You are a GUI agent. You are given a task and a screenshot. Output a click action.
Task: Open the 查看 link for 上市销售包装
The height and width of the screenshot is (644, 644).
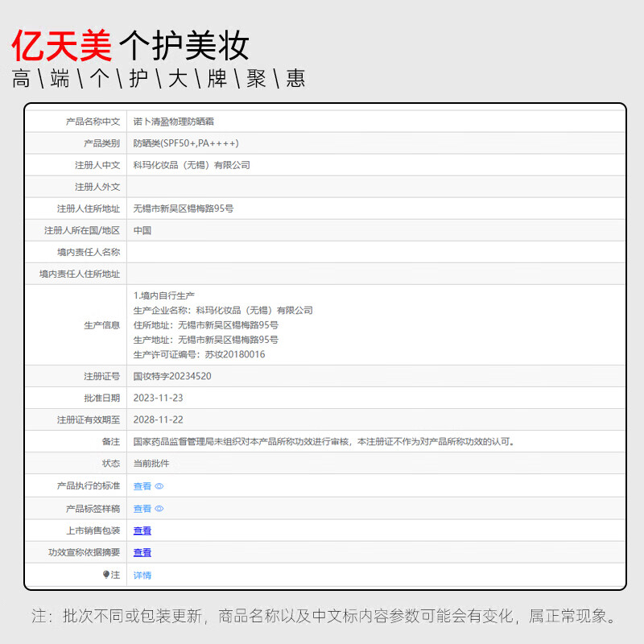click(142, 530)
